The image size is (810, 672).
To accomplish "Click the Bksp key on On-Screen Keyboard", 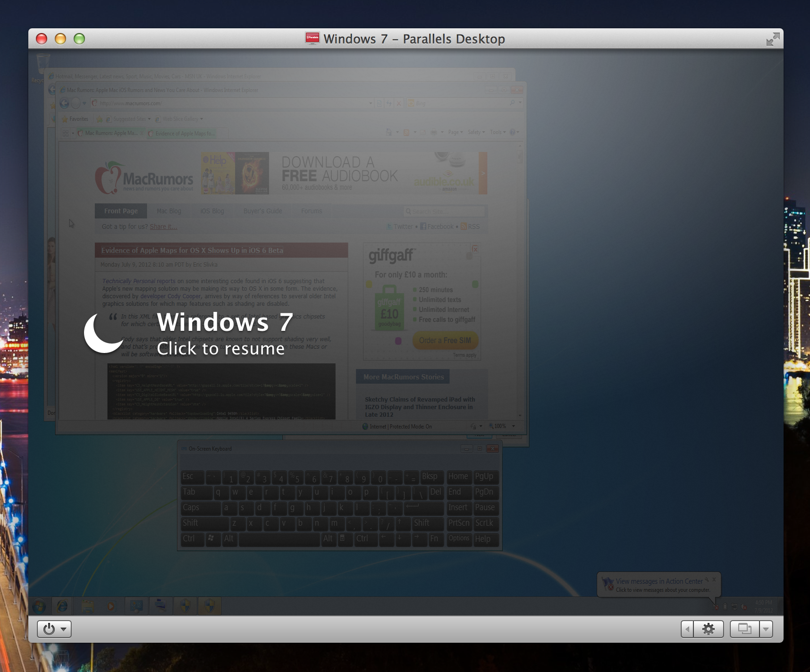I will [431, 477].
